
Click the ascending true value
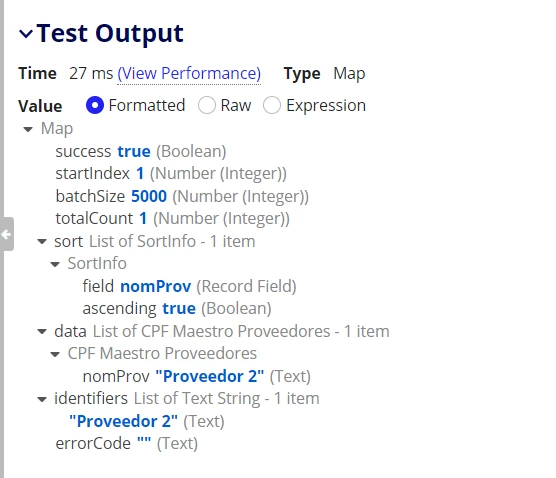(179, 309)
